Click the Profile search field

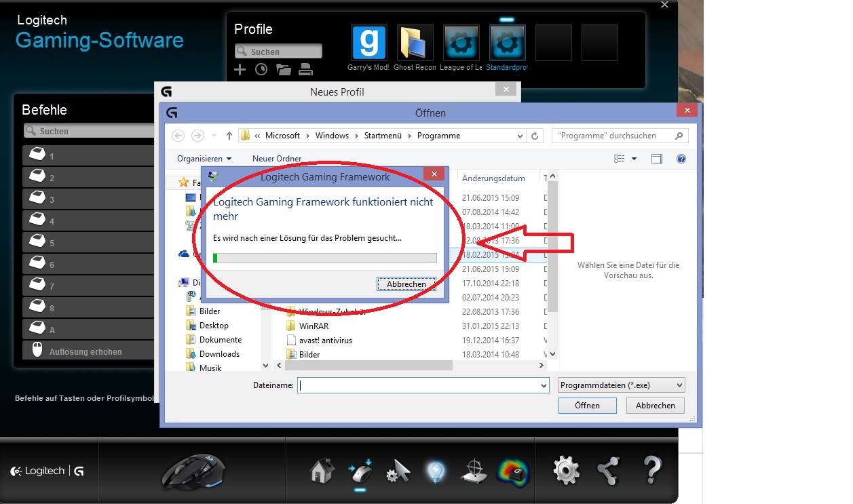278,52
